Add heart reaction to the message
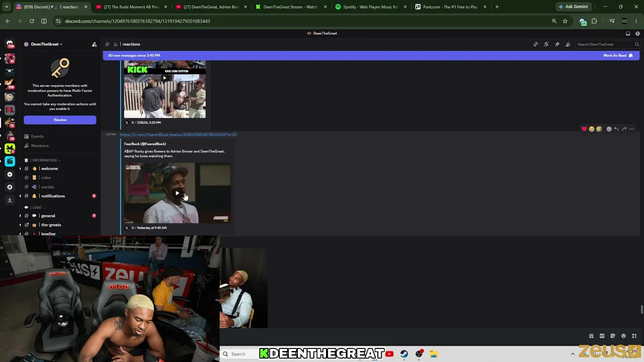Screen dimensions: 644x362 coord(584,129)
